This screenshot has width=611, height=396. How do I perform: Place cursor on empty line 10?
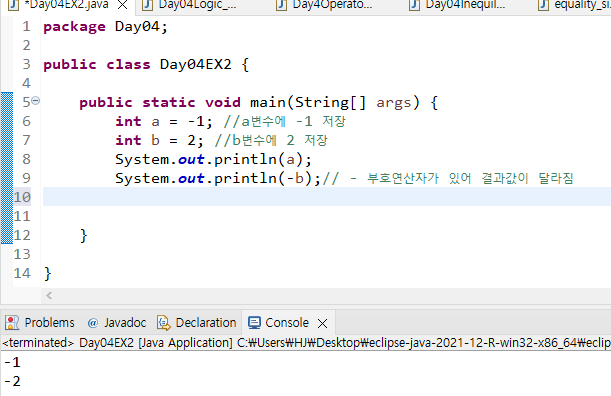pyautogui.click(x=327, y=196)
